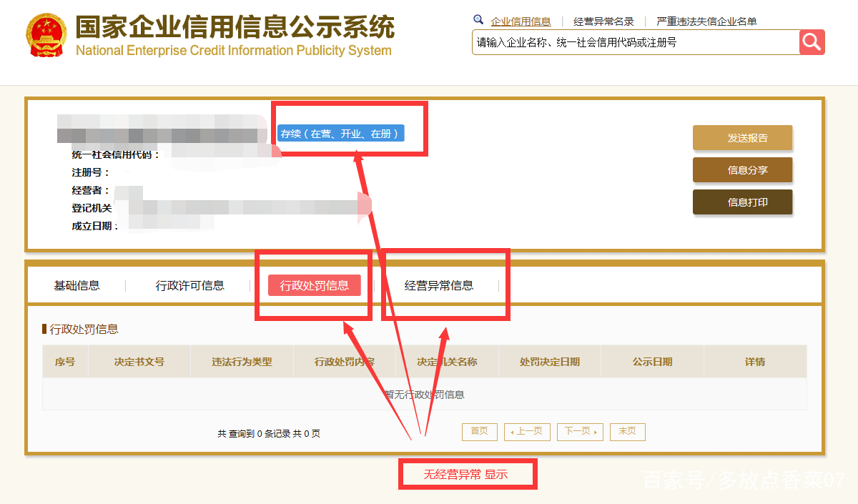Open the 企业信用信息 link

tap(522, 21)
